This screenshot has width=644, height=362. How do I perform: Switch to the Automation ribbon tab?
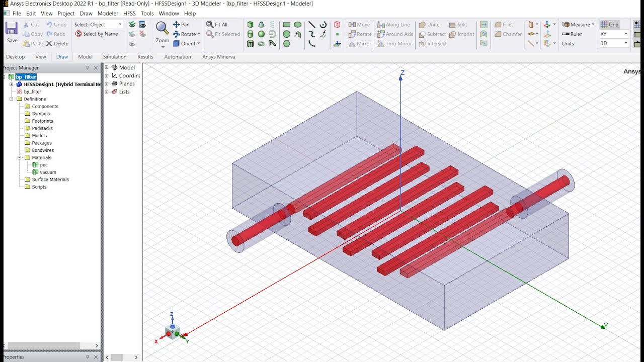178,57
